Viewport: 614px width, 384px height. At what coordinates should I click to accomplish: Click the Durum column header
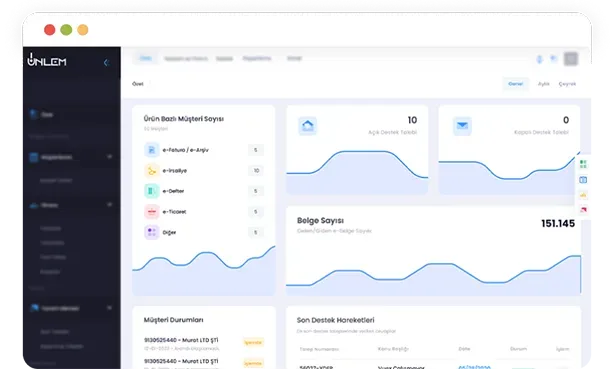click(518, 349)
